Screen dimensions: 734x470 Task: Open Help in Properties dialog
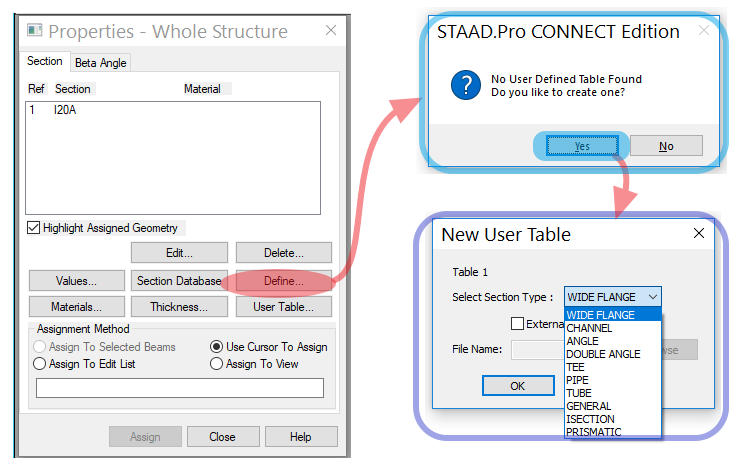pyautogui.click(x=301, y=437)
